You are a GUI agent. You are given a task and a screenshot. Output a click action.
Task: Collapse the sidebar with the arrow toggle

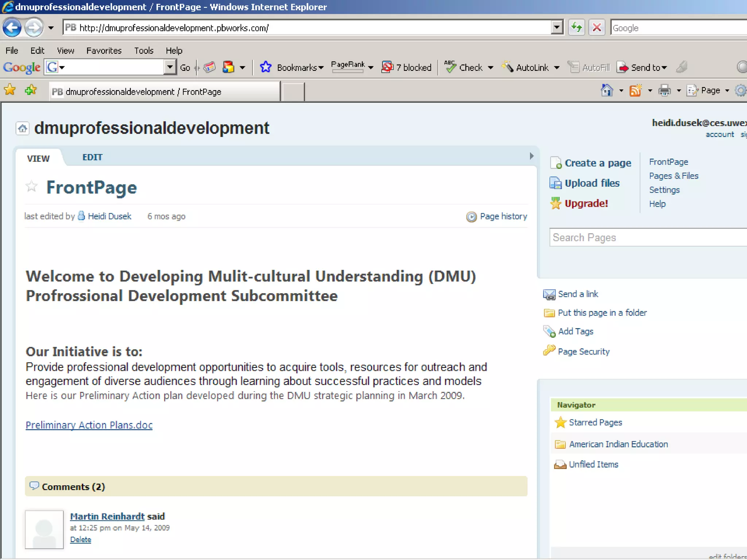pyautogui.click(x=531, y=156)
